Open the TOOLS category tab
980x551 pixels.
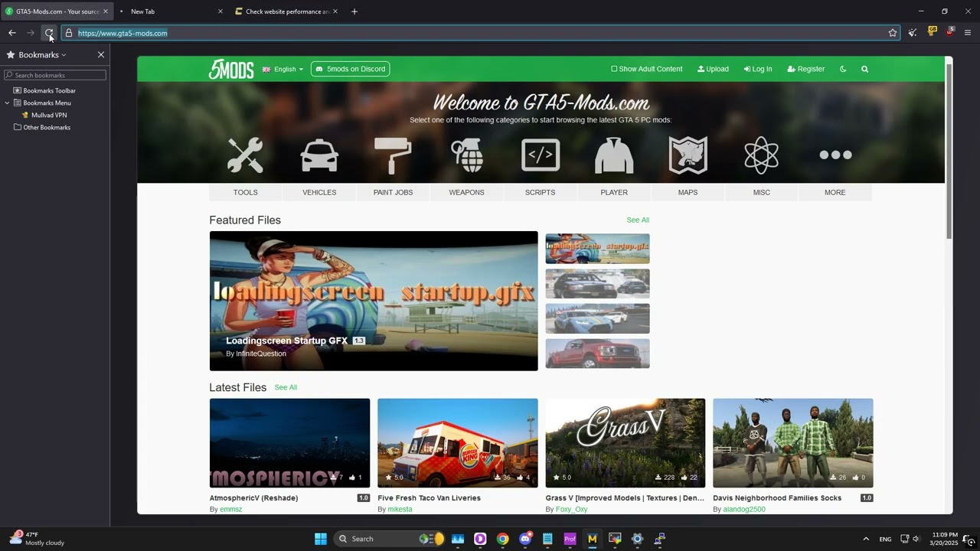(245, 192)
